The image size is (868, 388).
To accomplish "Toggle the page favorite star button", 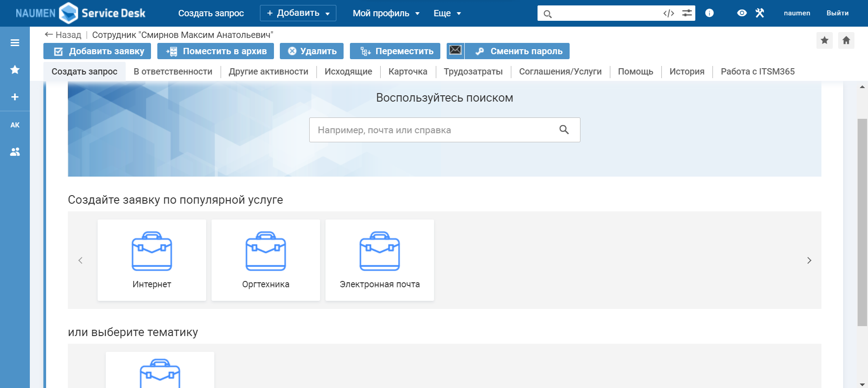I will tap(824, 41).
